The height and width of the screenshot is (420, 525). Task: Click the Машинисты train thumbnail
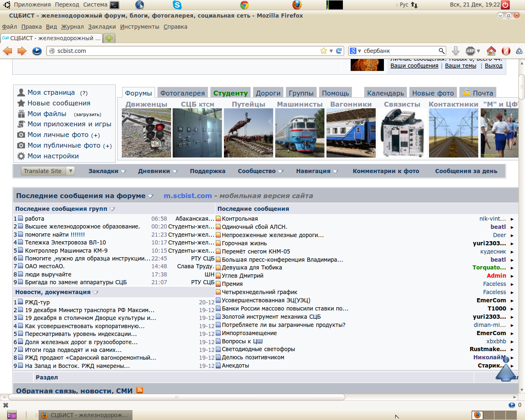[x=299, y=133]
